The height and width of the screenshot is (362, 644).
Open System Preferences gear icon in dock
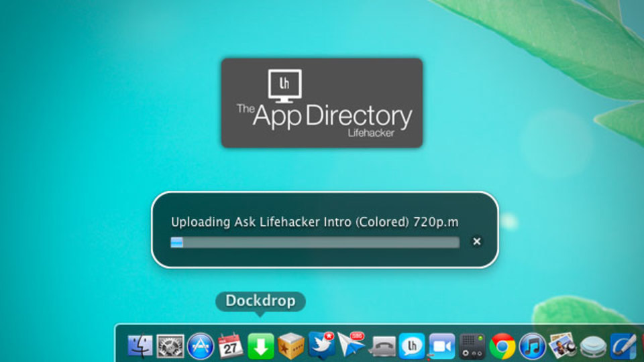pyautogui.click(x=170, y=347)
